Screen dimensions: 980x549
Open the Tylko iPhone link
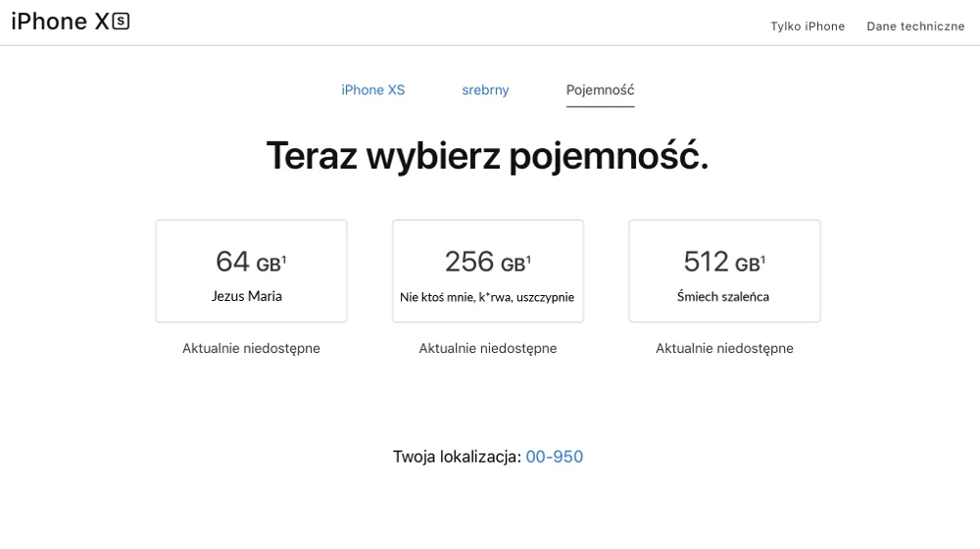(x=808, y=26)
